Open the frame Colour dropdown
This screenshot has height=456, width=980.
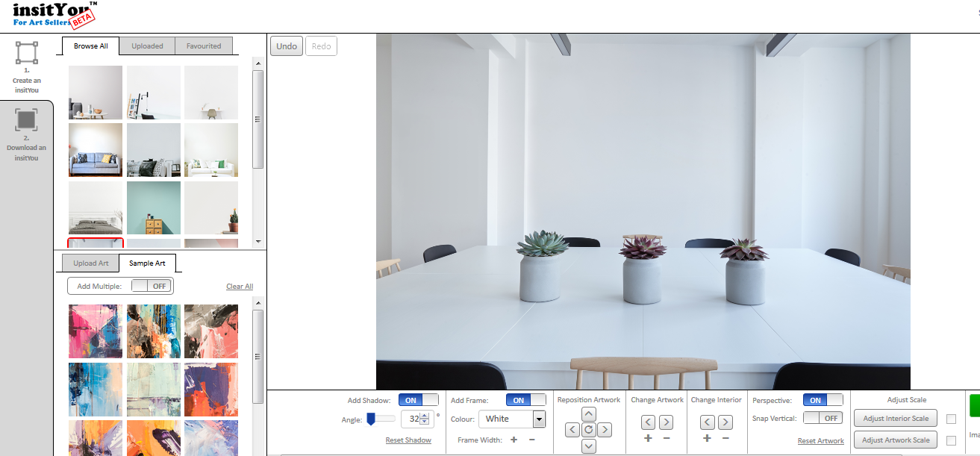click(x=512, y=419)
